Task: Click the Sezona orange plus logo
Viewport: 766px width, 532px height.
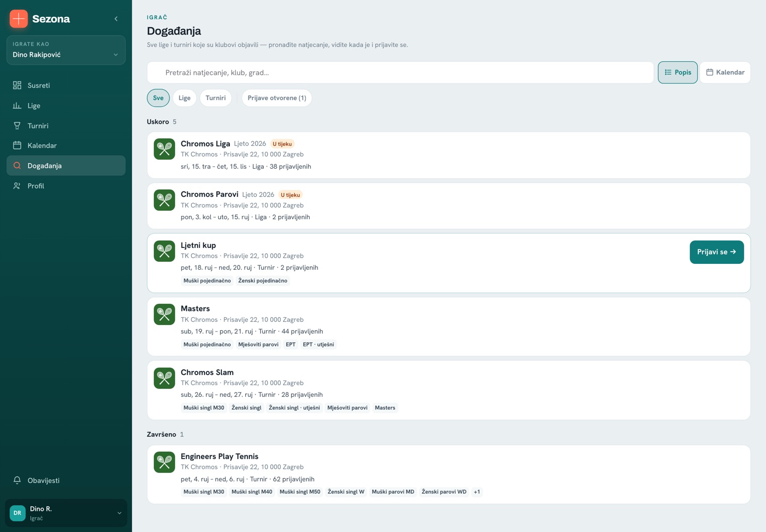Action: click(x=19, y=19)
